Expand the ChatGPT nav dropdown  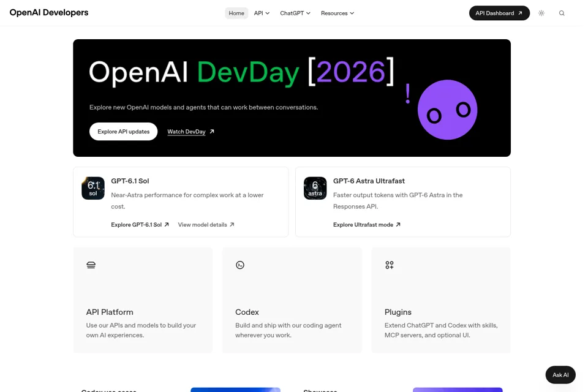pos(295,13)
